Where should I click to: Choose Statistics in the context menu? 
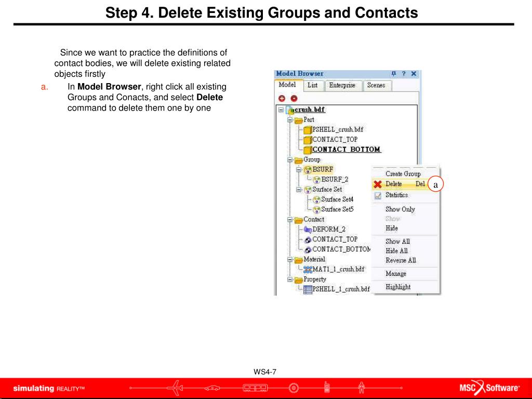tap(396, 195)
